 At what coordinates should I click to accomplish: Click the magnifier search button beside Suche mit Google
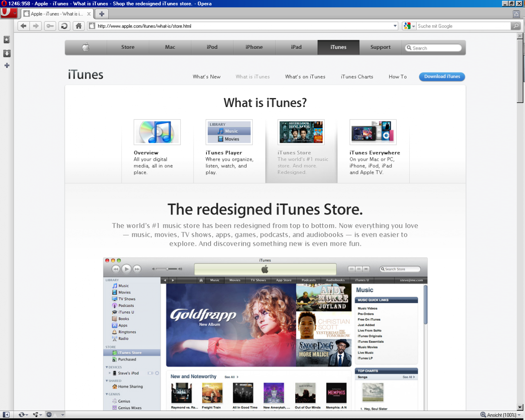point(516,26)
